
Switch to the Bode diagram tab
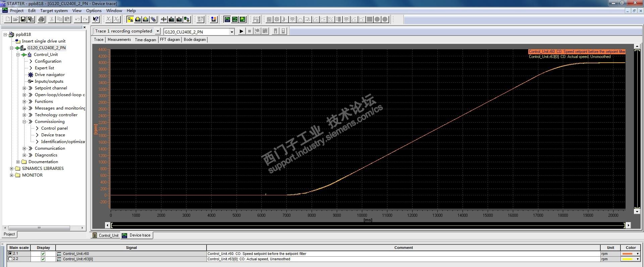tap(195, 40)
